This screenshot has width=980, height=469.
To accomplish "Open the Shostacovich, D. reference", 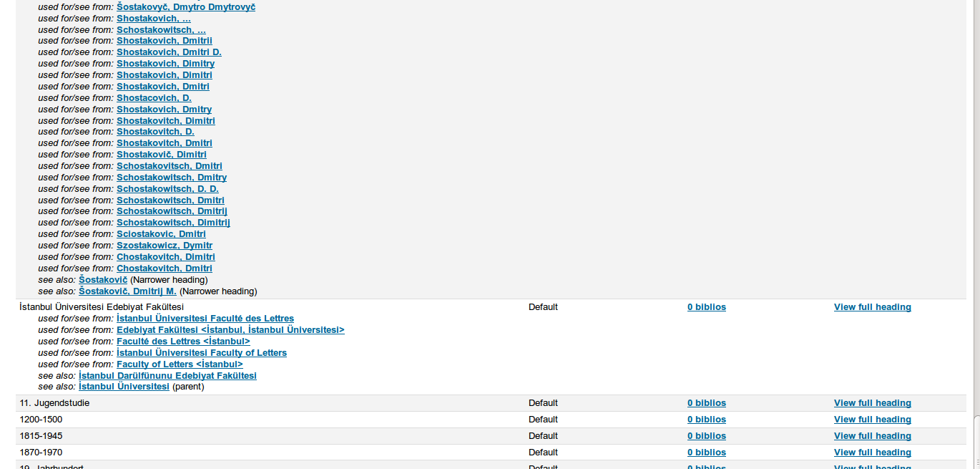I will click(154, 98).
